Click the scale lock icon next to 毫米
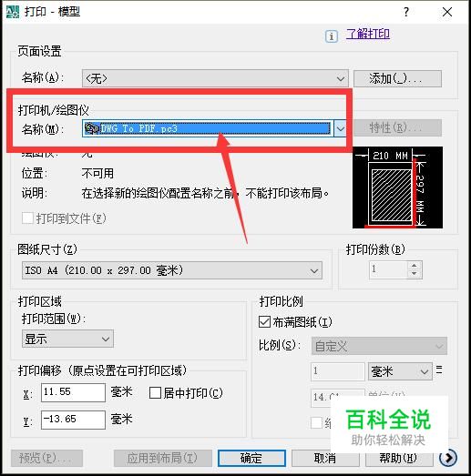Screen dimensions: 471x476 [439, 370]
